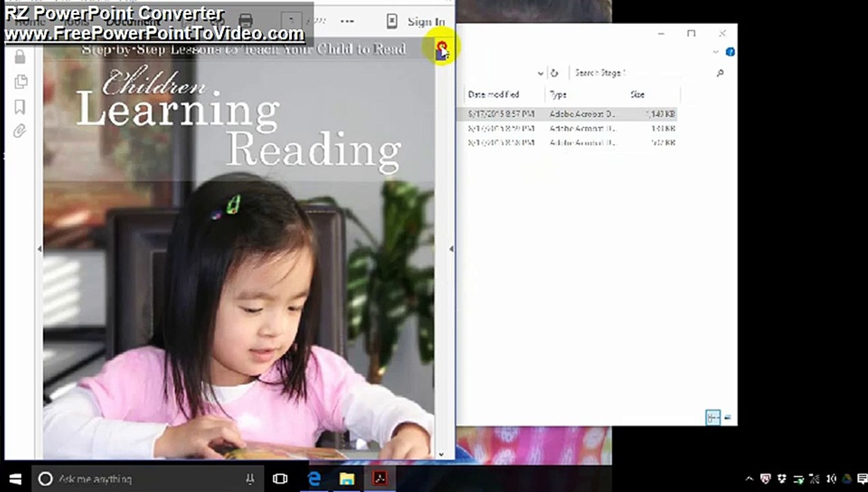Switch Explorer to details view icon
Image resolution: width=868 pixels, height=492 pixels.
(x=713, y=418)
